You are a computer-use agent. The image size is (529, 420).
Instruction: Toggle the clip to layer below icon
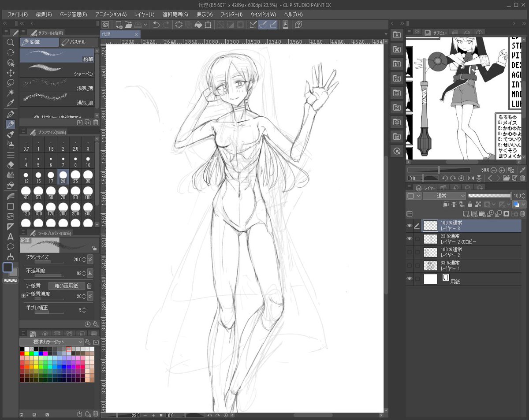point(446,204)
